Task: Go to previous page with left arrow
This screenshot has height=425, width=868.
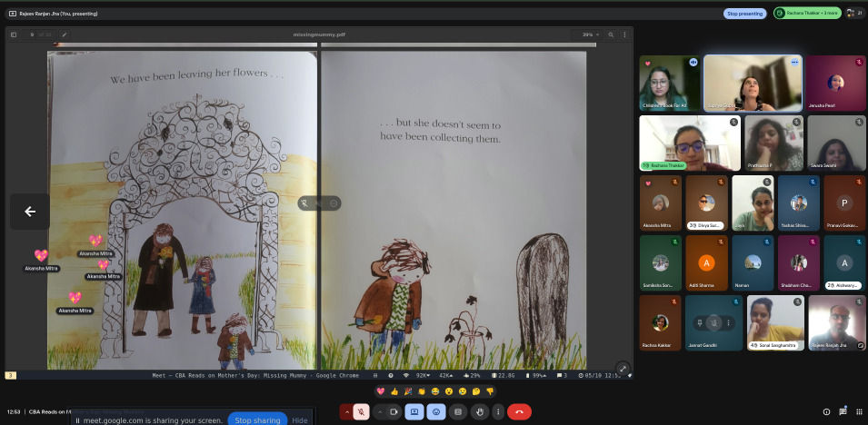Action: click(30, 212)
